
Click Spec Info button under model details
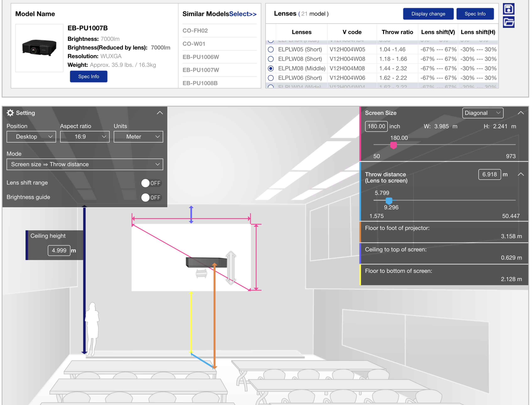[x=89, y=76]
